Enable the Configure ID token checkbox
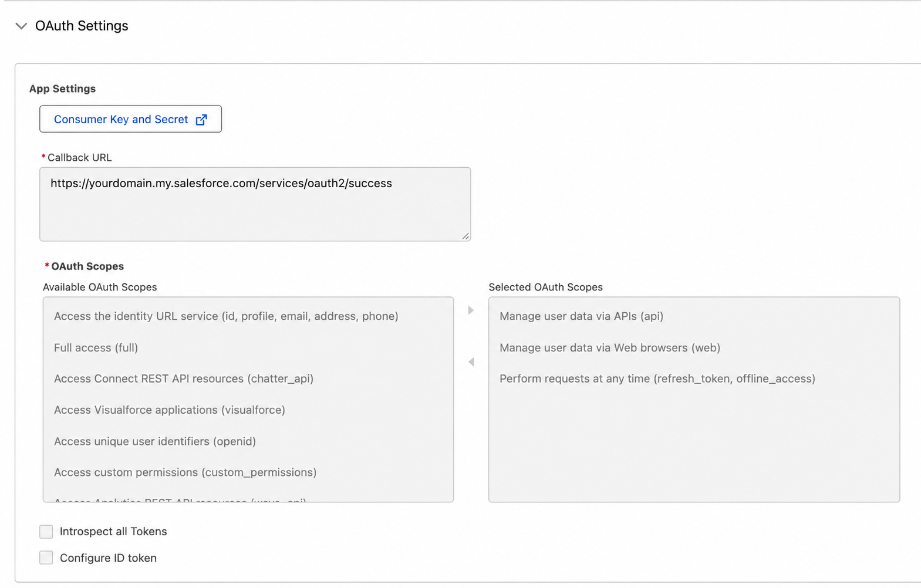Image resolution: width=921 pixels, height=588 pixels. 46,557
